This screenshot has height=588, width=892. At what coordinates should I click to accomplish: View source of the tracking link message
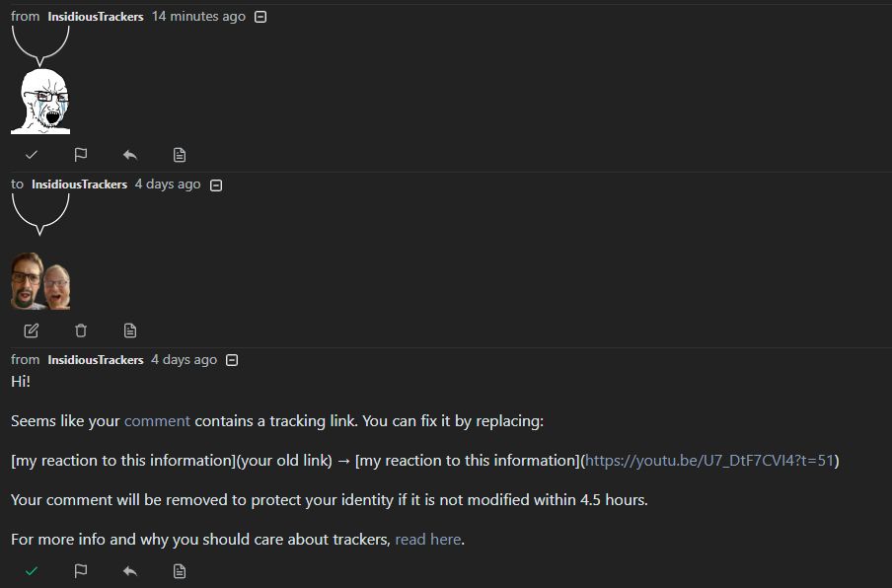pos(180,571)
